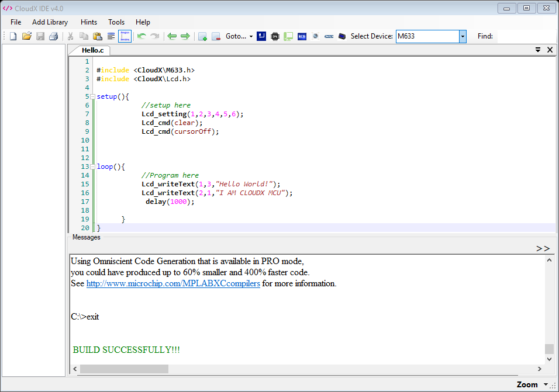Click the M633 device input field
559x392 pixels.
(x=427, y=36)
